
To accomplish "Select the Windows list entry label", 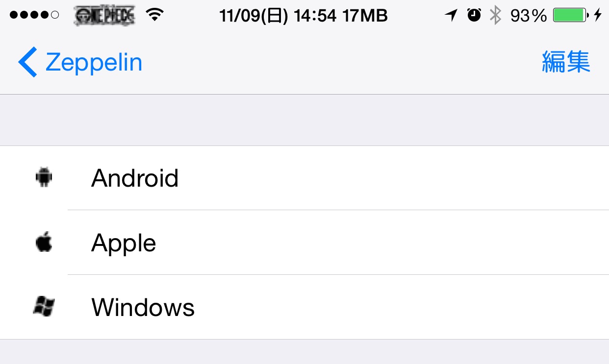I will pyautogui.click(x=143, y=307).
